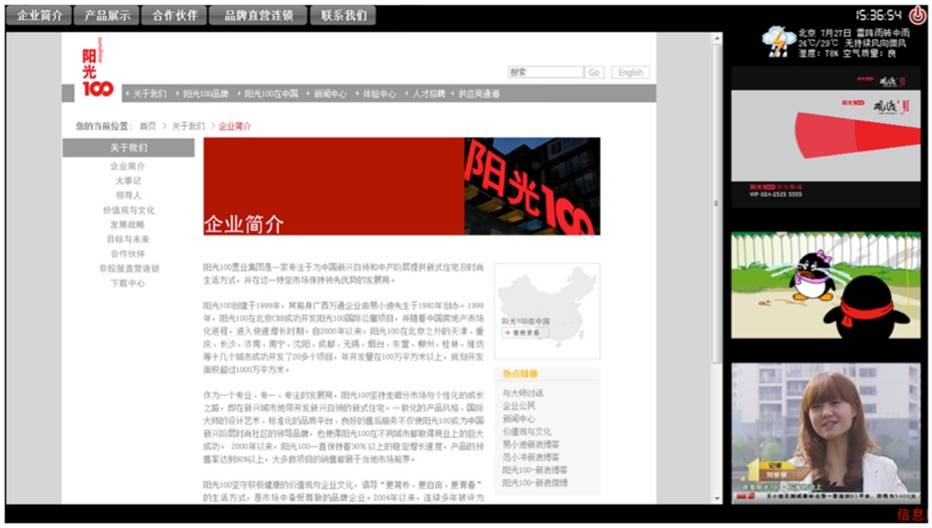Open the 合作伙伴 top tab

[176, 16]
